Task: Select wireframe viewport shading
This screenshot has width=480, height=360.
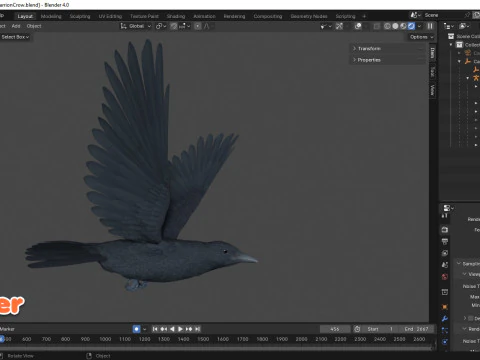Action: 387,26
